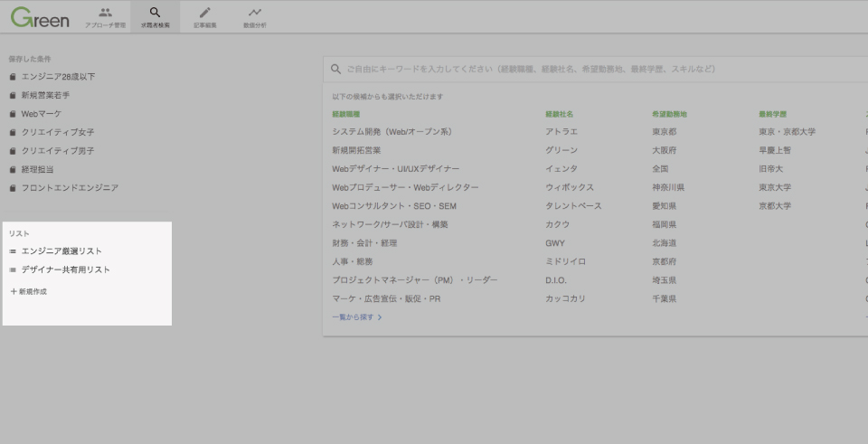Image resolution: width=868 pixels, height=444 pixels.
Task: Pick 京都府 as desired location
Action: 665,261
